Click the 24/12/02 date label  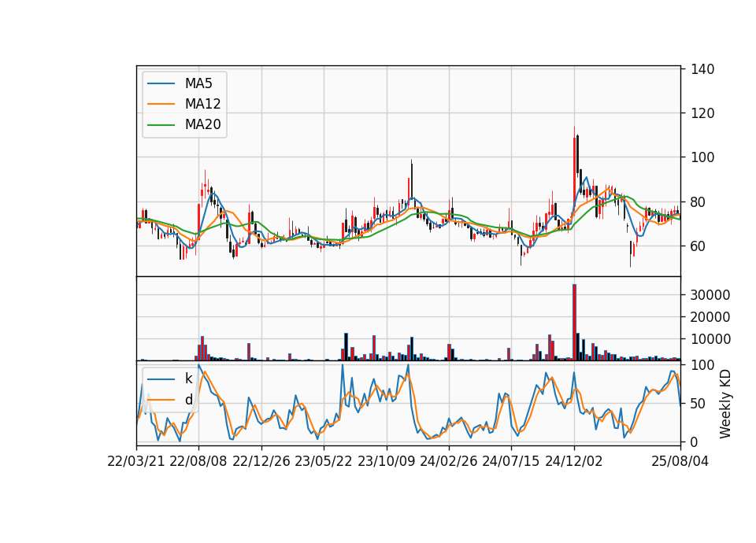click(x=574, y=461)
